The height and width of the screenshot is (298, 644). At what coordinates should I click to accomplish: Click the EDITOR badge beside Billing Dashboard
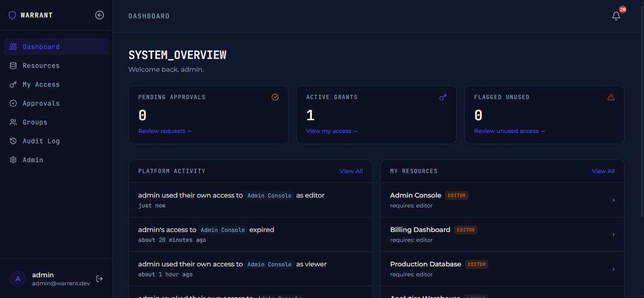point(466,230)
